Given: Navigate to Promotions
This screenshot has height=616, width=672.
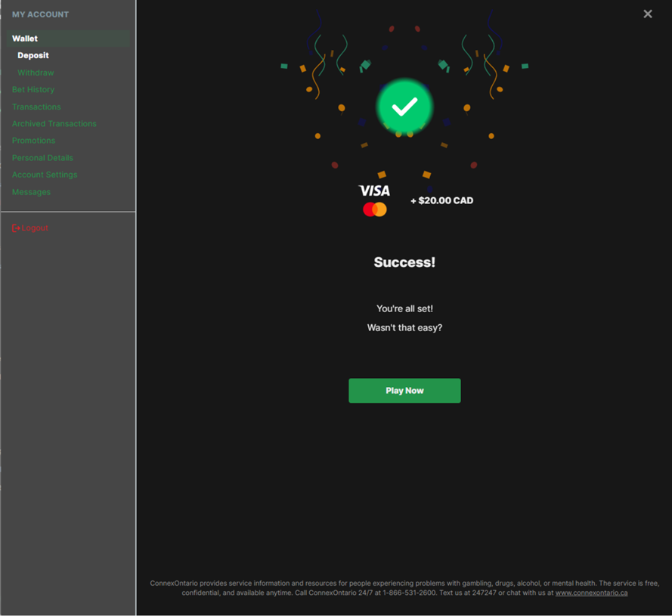Looking at the screenshot, I should coord(33,141).
